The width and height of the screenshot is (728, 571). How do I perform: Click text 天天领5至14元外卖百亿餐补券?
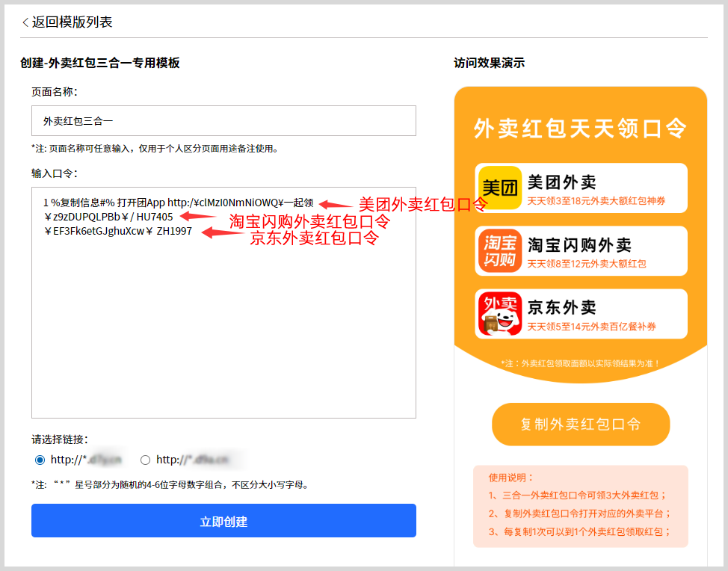[591, 327]
